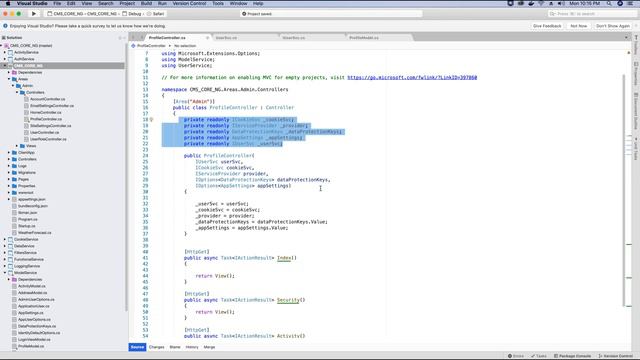Open Solution pad options icon
This screenshot has width=640, height=360.
[x=120, y=38]
